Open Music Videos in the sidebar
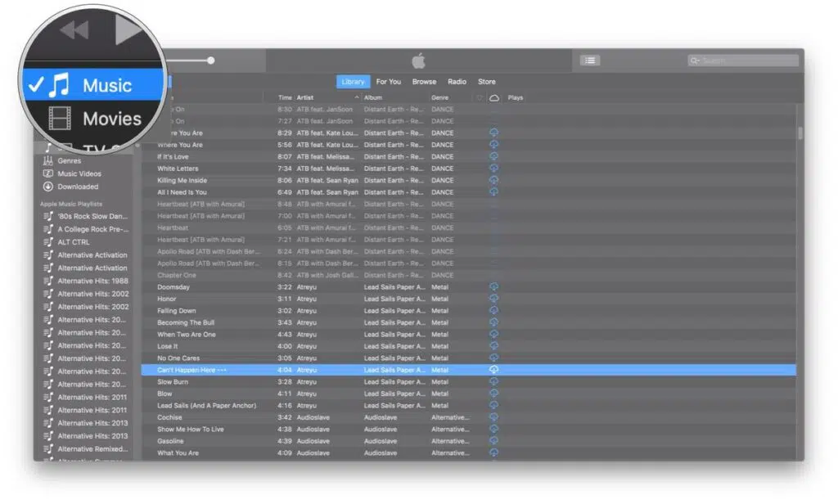Viewport: 838px width, 504px height. point(79,173)
